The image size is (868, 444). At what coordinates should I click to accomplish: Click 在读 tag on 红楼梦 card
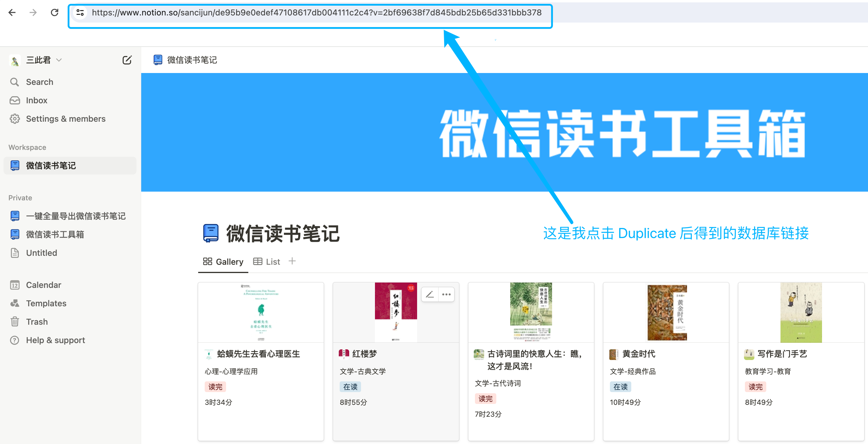click(x=350, y=387)
